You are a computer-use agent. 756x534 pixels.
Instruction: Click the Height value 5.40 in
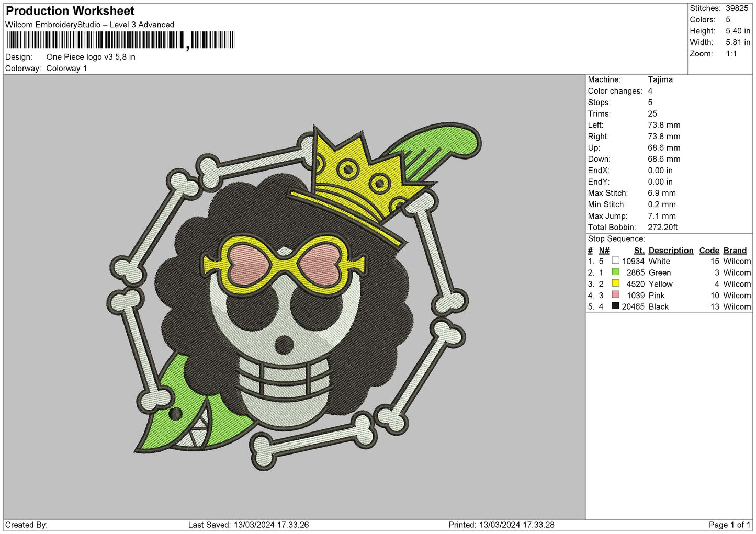[738, 31]
